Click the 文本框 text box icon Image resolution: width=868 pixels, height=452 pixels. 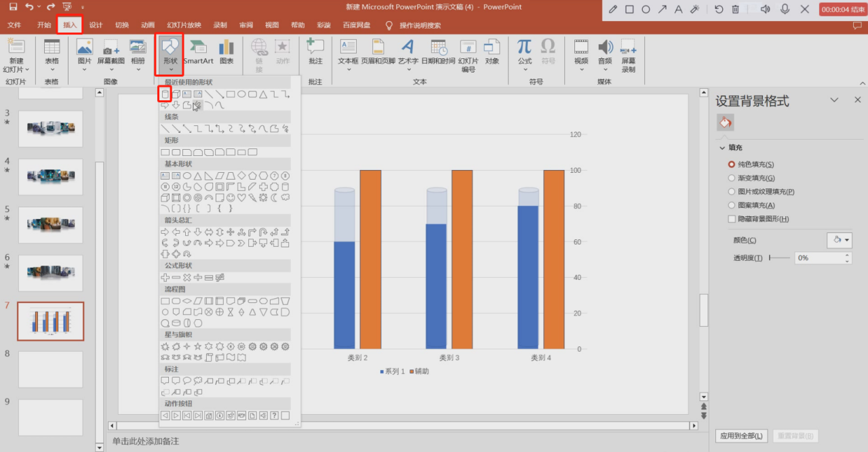point(348,52)
